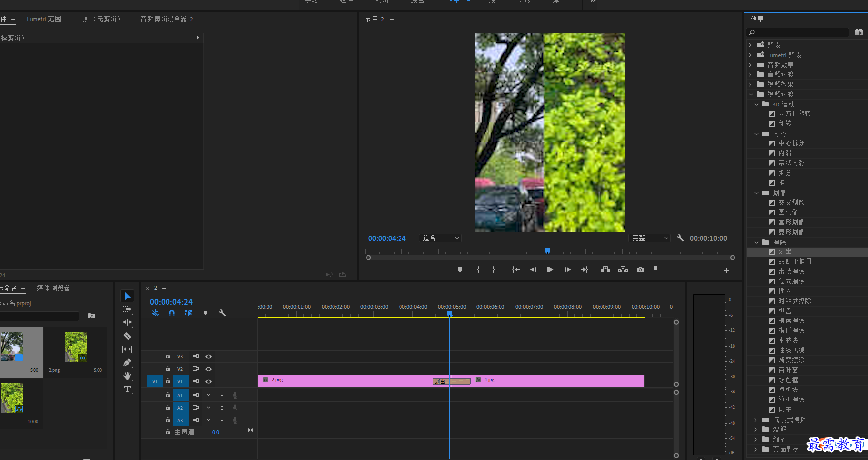Select the Ripple Edit tool
The width and height of the screenshot is (868, 460).
tap(127, 322)
